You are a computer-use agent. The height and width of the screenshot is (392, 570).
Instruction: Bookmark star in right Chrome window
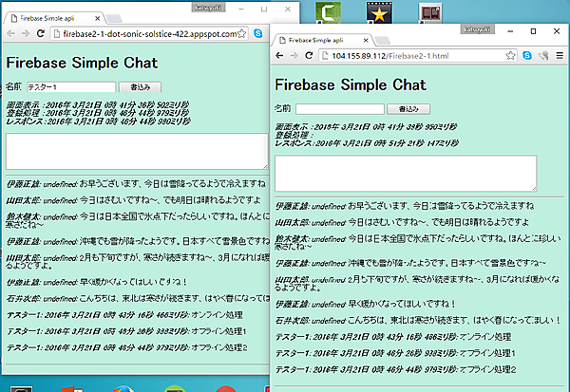(510, 56)
